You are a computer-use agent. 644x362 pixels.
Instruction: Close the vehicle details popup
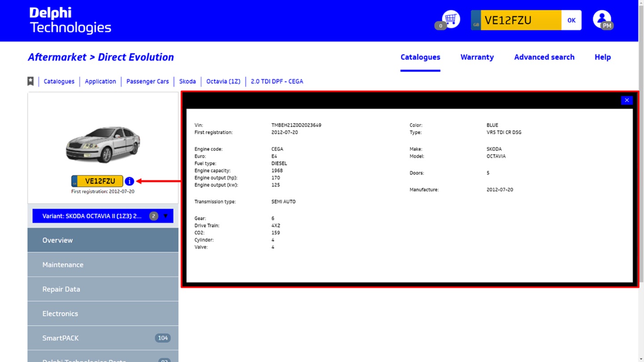[627, 100]
